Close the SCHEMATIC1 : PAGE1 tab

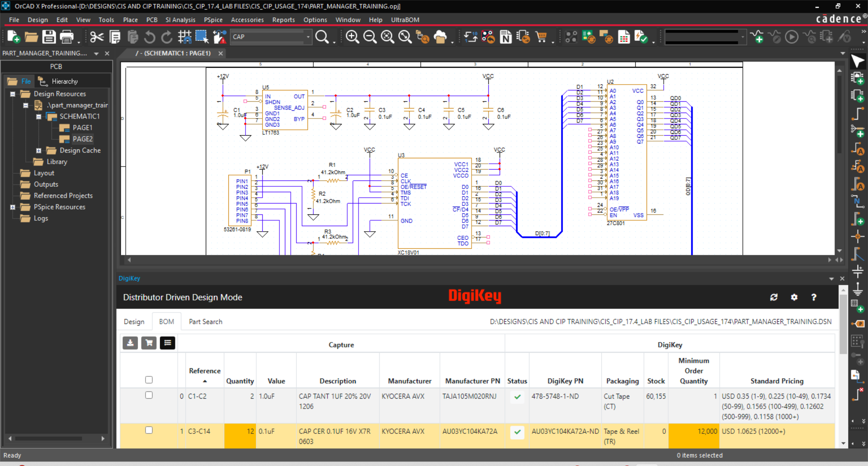pyautogui.click(x=221, y=53)
